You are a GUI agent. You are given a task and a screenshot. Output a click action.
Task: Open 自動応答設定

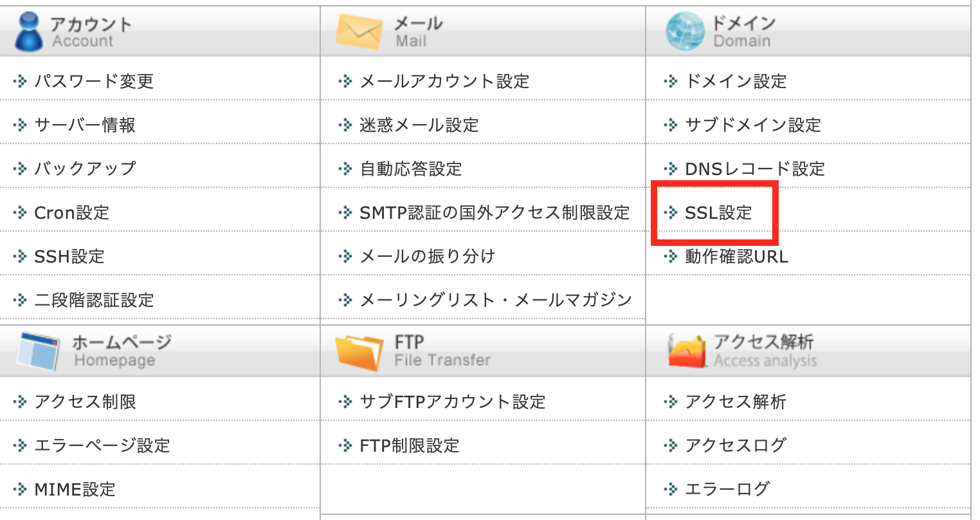click(412, 169)
